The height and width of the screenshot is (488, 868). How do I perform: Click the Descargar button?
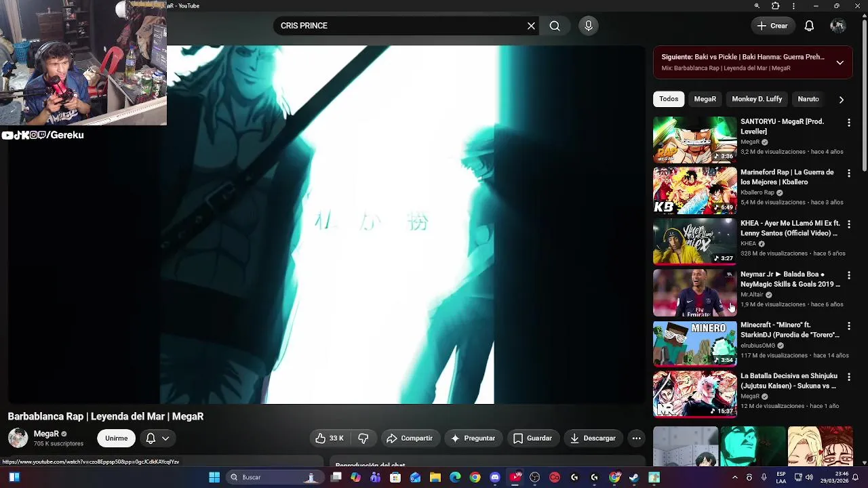click(x=593, y=439)
